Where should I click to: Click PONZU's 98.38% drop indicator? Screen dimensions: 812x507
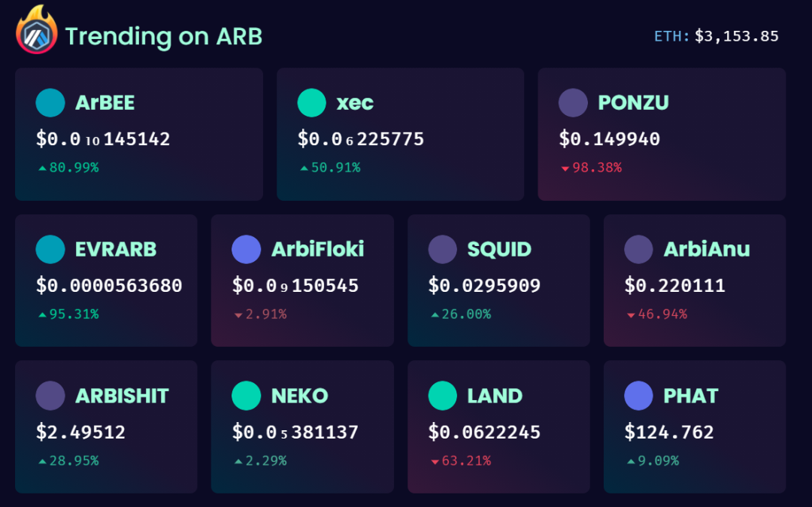592,168
